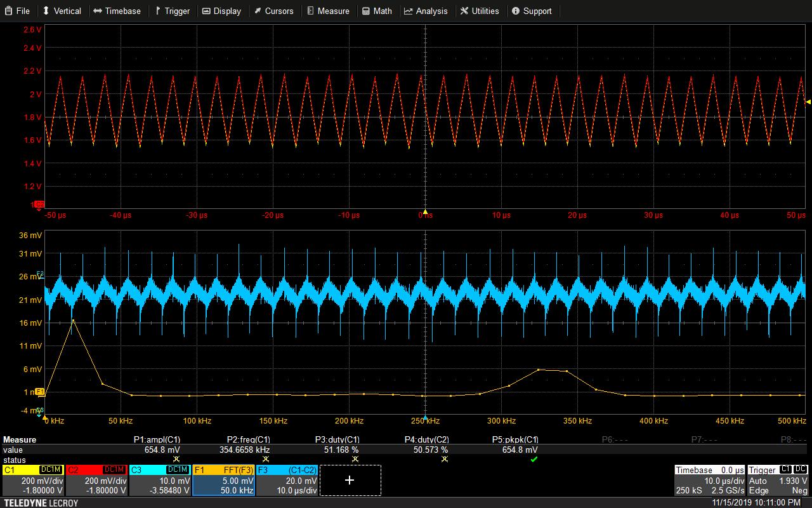The image size is (812, 508).
Task: Click the status icon under P3:duty(C1)
Action: [355, 459]
